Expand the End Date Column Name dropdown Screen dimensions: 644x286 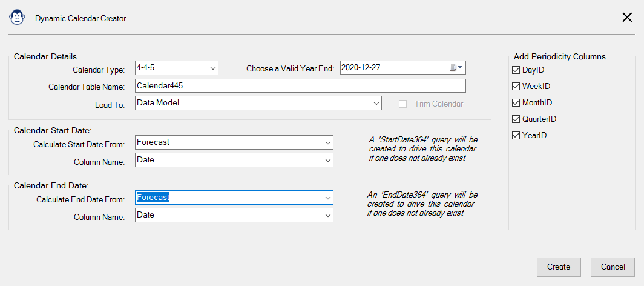point(234,215)
